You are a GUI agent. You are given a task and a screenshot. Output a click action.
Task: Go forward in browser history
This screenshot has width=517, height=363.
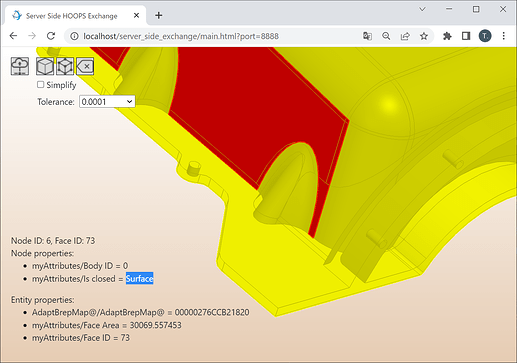pos(32,36)
